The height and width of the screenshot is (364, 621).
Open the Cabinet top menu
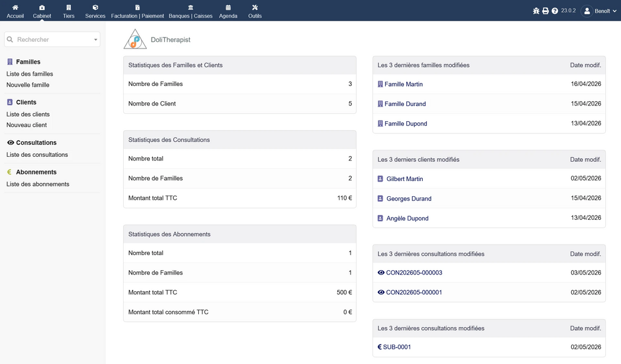coord(42,11)
